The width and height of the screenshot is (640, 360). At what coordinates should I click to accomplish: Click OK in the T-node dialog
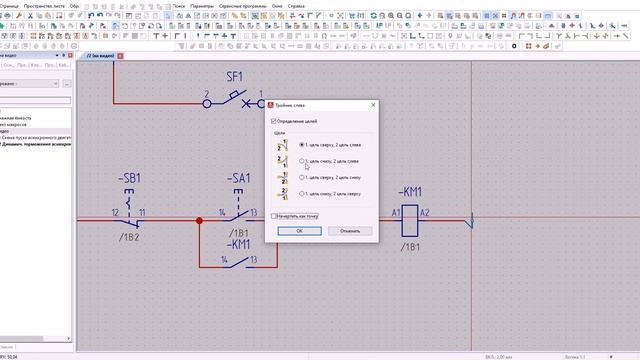pyautogui.click(x=300, y=231)
